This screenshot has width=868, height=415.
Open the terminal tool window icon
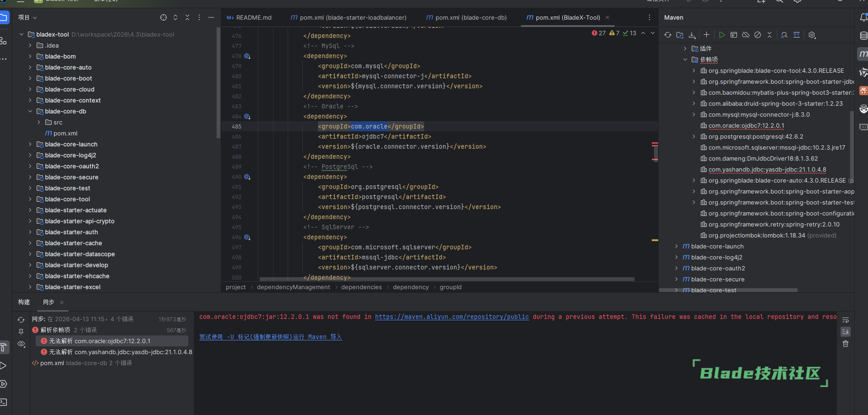(4, 402)
